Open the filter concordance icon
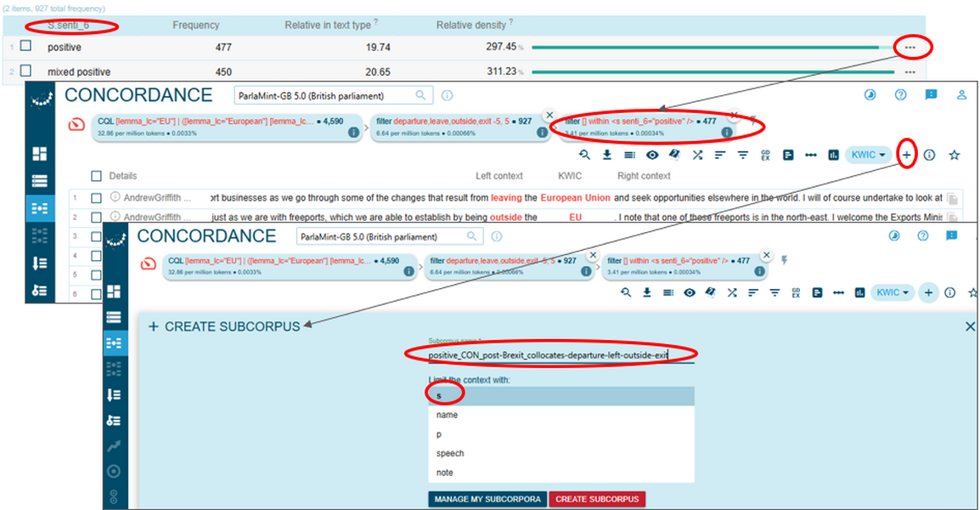 click(x=743, y=154)
